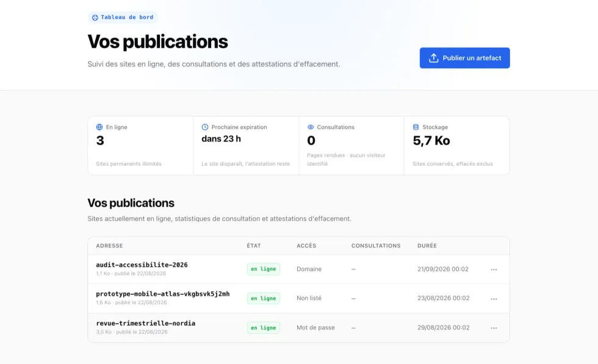
Task: Open more options for prototype-mobile-atlas row
Action: pyautogui.click(x=494, y=299)
